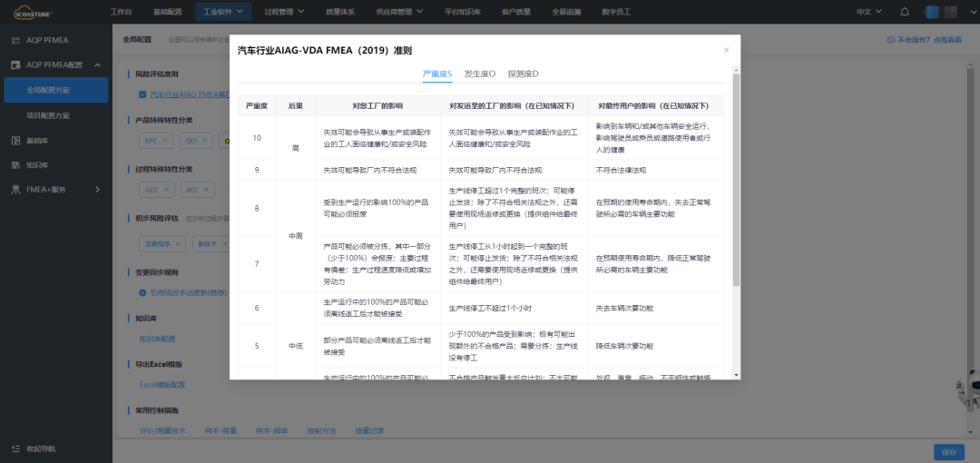The height and width of the screenshot is (463, 980).
Task: Click the 后果 column header
Action: pos(296,105)
